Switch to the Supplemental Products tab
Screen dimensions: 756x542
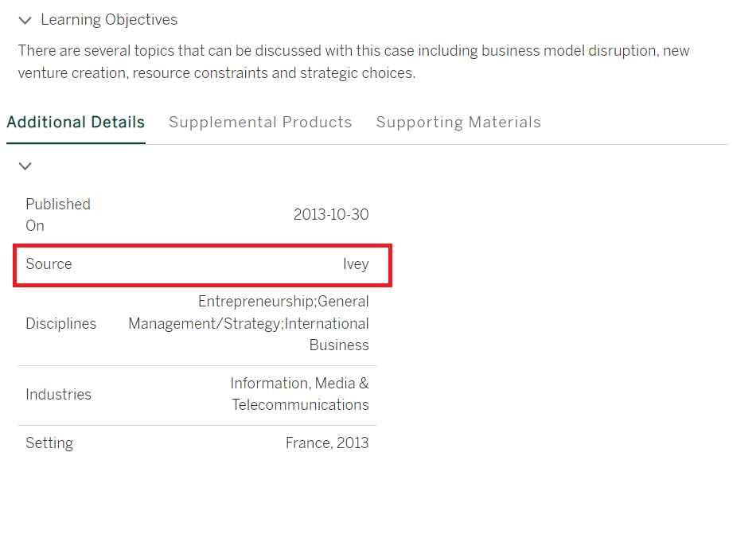260,123
